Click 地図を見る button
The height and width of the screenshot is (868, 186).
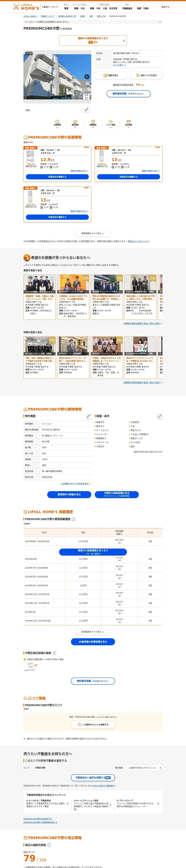tap(111, 76)
